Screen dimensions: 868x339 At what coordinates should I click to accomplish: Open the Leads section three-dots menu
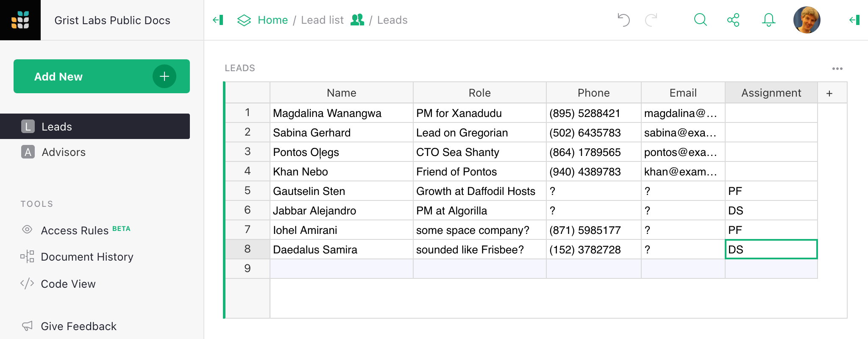[837, 68]
